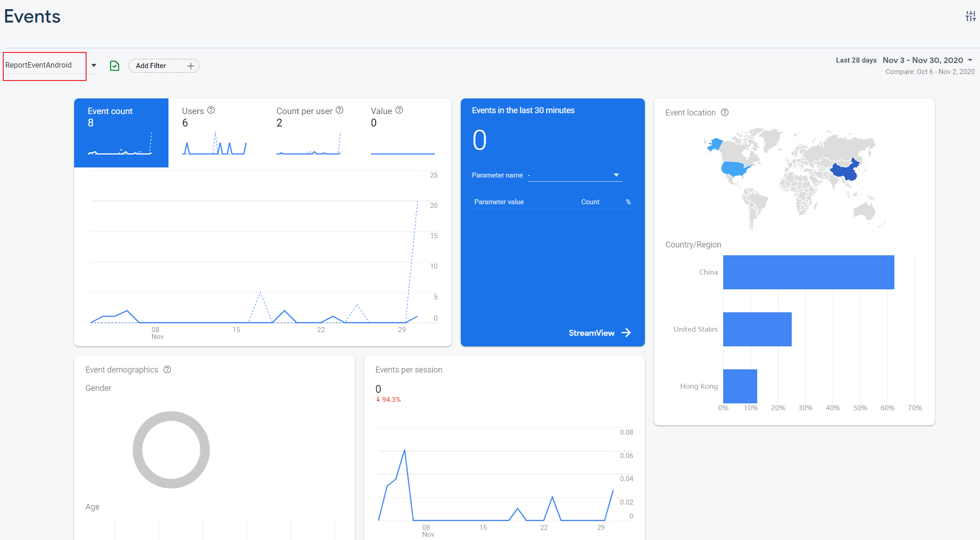Click the help icon beside Count per user

[x=340, y=110]
